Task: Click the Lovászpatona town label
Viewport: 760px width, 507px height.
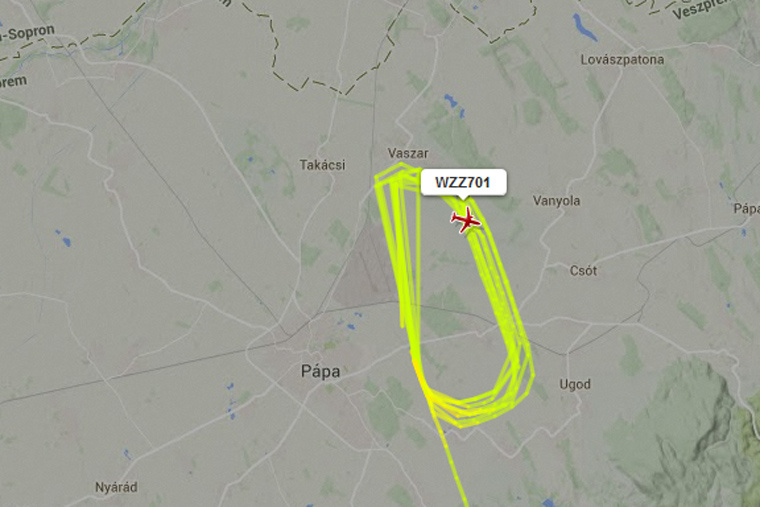Action: (x=622, y=60)
